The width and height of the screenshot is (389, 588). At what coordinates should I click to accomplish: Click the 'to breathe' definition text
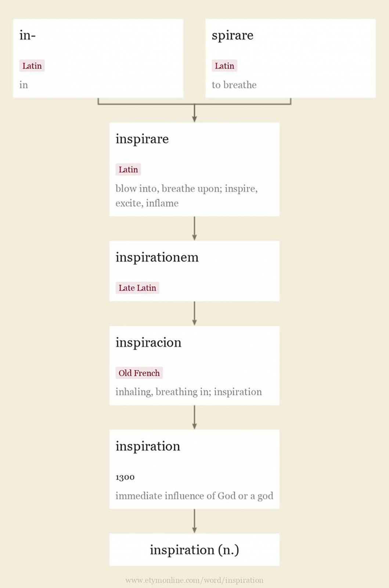[234, 85]
